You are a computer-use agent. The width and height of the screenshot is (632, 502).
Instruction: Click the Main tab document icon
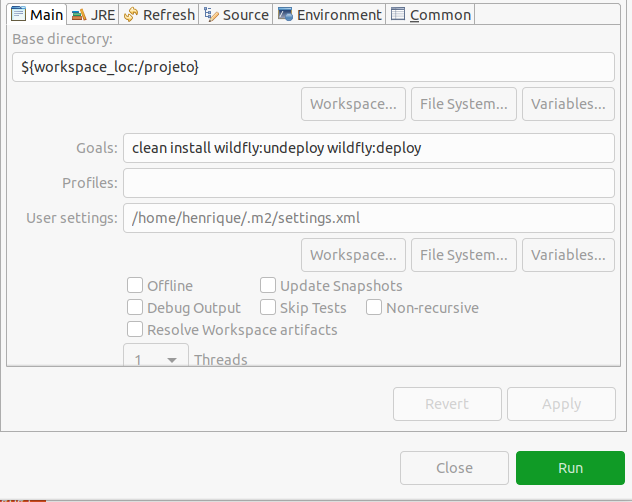tap(18, 14)
